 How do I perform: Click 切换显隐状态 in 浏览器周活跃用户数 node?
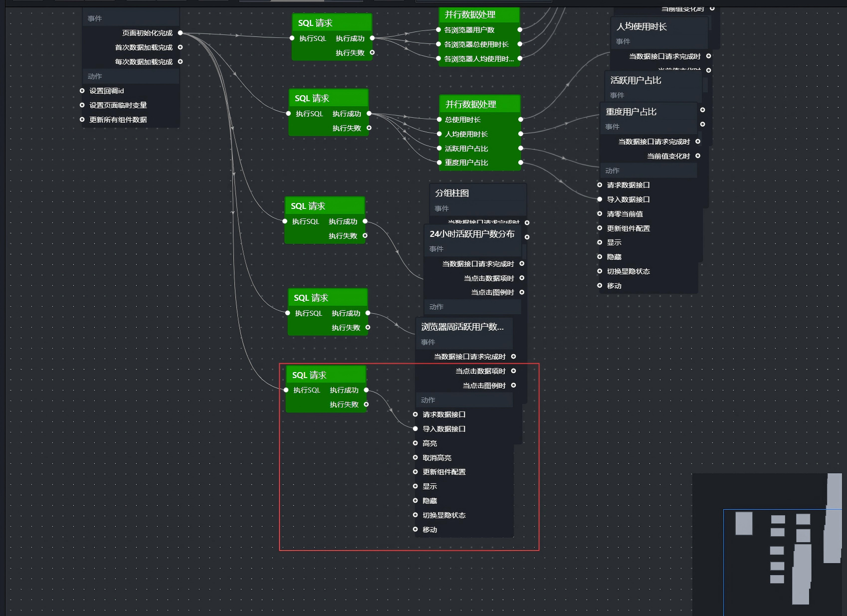(x=444, y=515)
